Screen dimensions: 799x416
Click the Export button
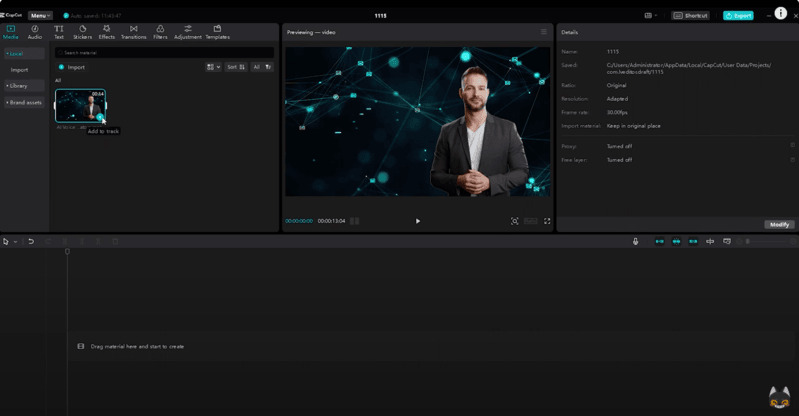[x=738, y=16]
